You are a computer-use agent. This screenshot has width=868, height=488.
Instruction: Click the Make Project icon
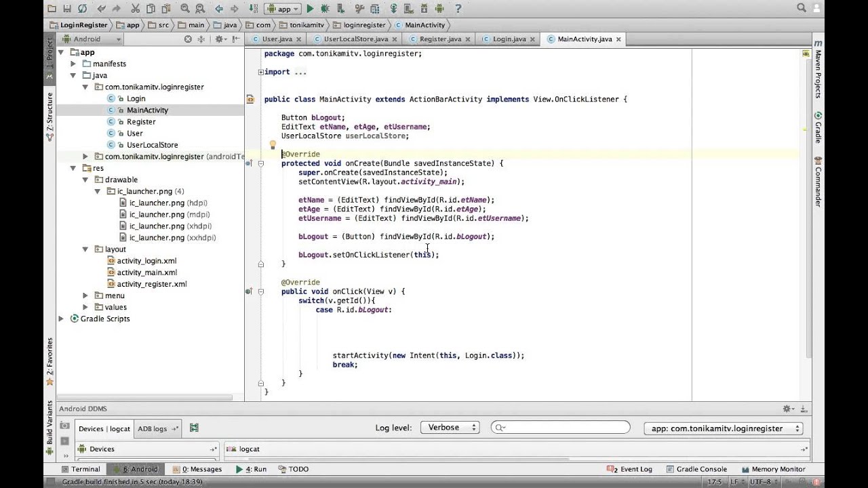(x=253, y=9)
